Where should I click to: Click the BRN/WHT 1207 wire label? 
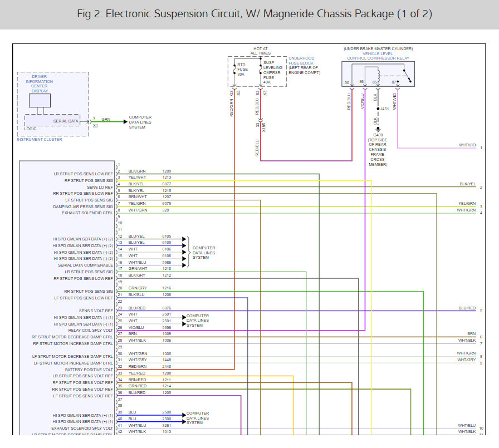(x=150, y=197)
